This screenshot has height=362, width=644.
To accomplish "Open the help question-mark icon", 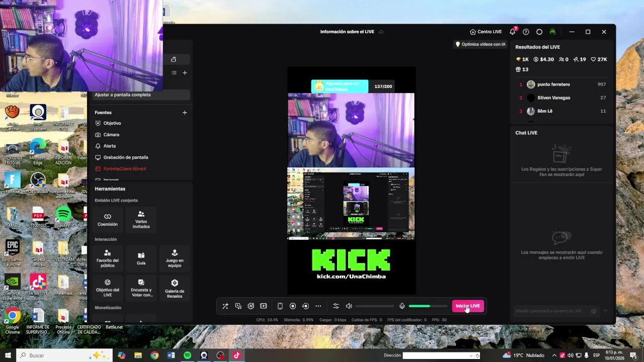I will (526, 32).
